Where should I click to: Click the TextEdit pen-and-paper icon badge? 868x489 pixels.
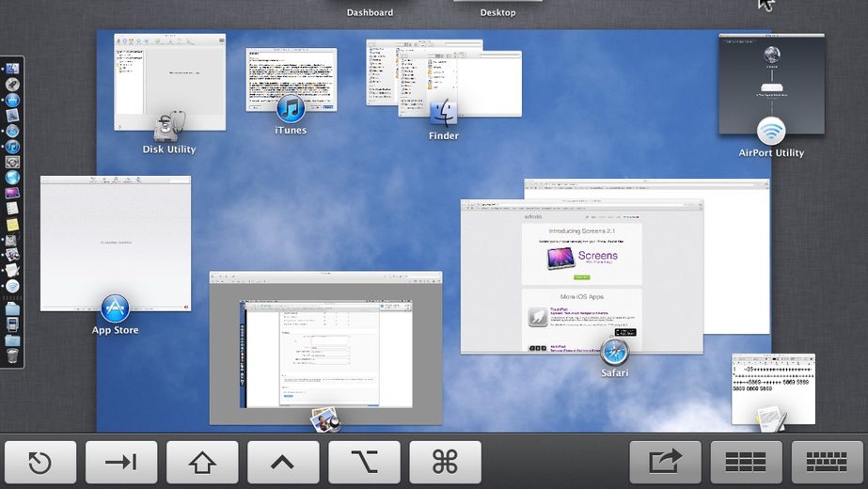coord(771,419)
